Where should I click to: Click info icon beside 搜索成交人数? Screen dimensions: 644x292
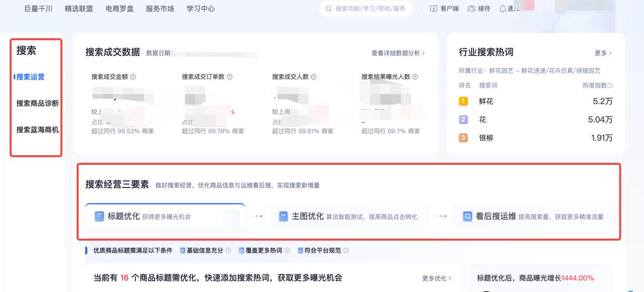[x=314, y=77]
